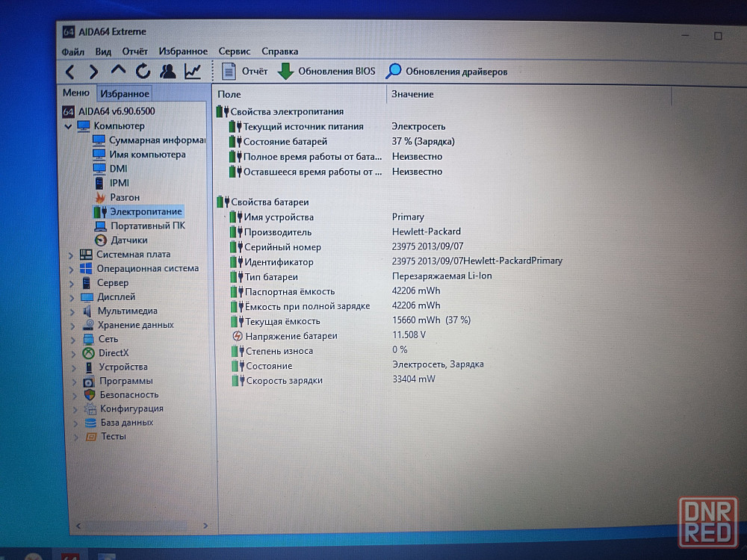This screenshot has width=747, height=560.
Task: Expand the Системная плата tree node
Action: [72, 255]
